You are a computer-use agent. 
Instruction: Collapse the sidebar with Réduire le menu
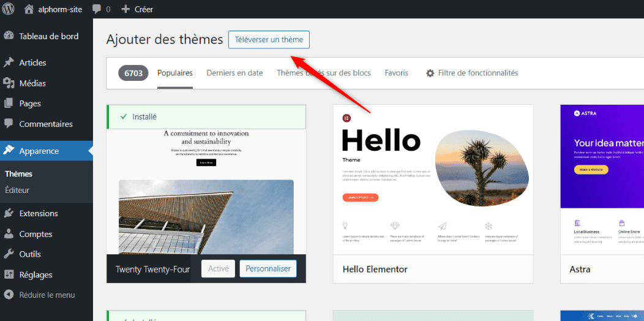(x=47, y=295)
